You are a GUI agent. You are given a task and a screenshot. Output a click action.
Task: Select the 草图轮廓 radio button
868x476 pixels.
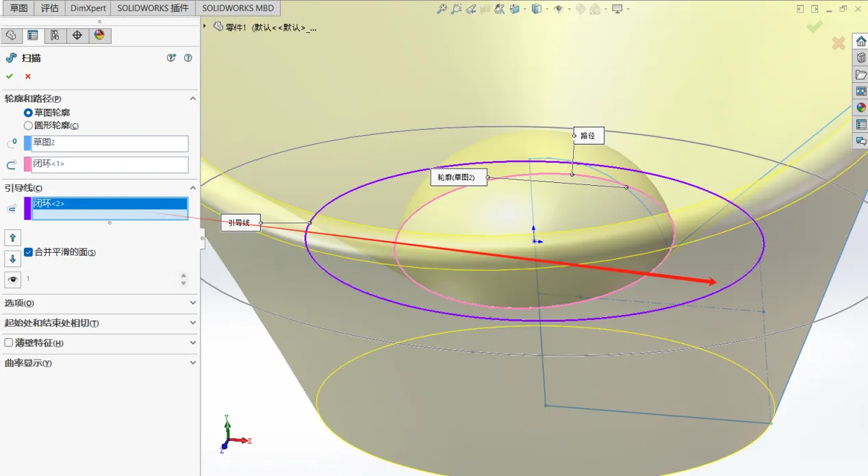tap(28, 112)
